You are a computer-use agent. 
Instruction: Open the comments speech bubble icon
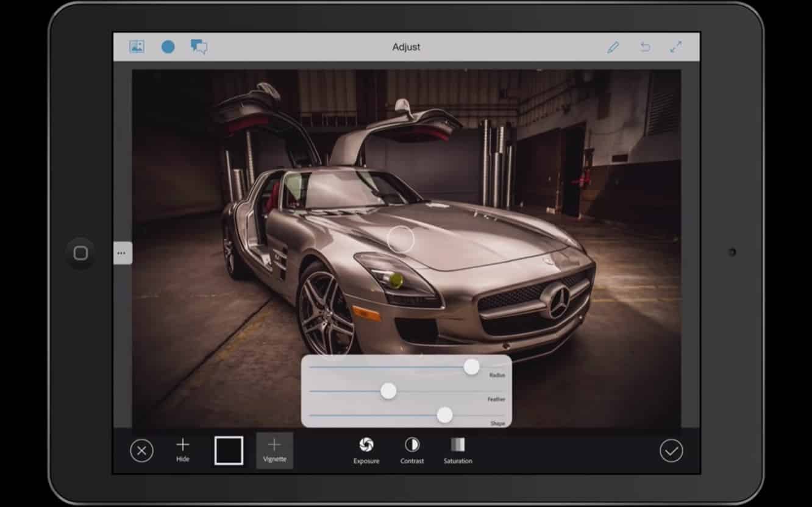199,47
